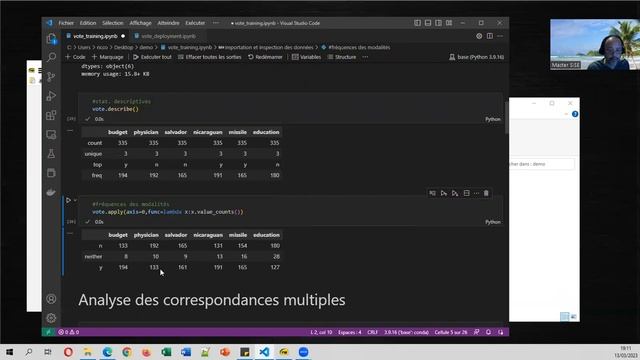Open Excel from the taskbar

click(x=166, y=352)
